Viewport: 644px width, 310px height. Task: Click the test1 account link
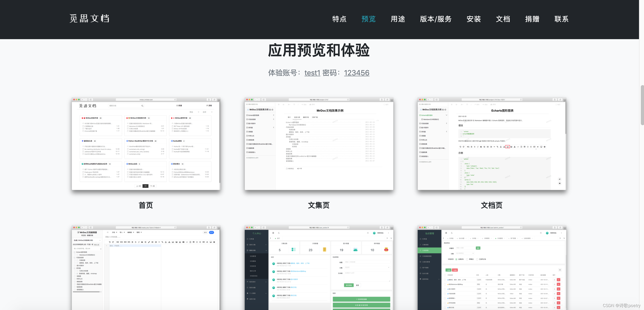312,73
